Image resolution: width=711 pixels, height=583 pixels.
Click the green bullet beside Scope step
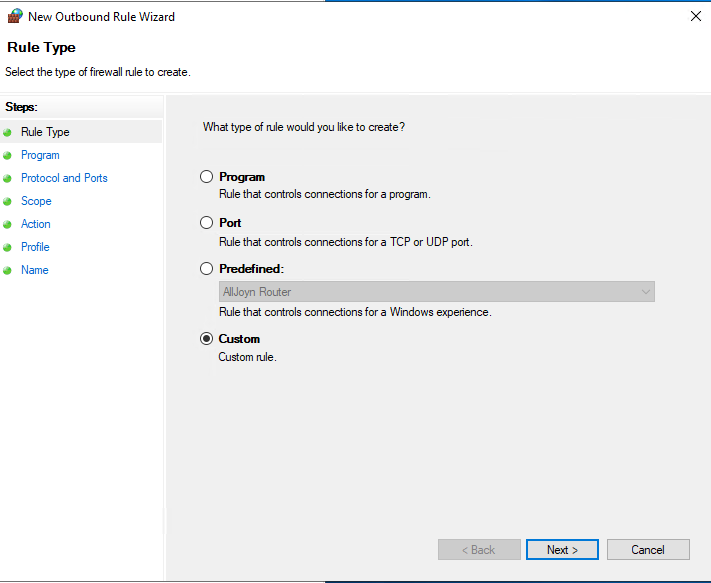[x=7, y=201]
